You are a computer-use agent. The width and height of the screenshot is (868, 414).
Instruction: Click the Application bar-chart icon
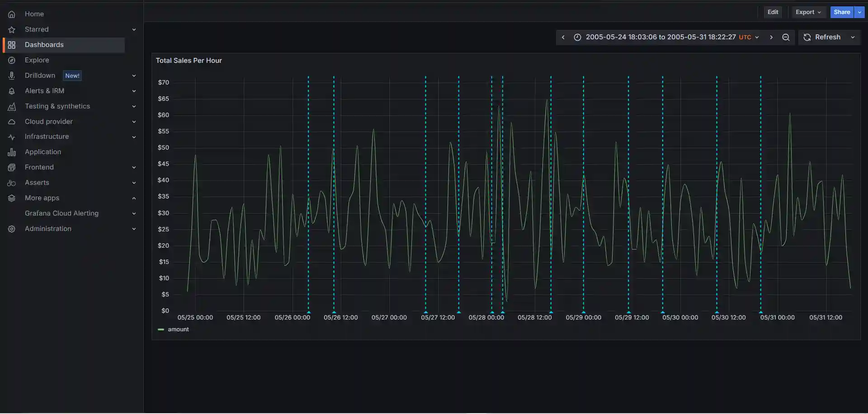pos(12,152)
